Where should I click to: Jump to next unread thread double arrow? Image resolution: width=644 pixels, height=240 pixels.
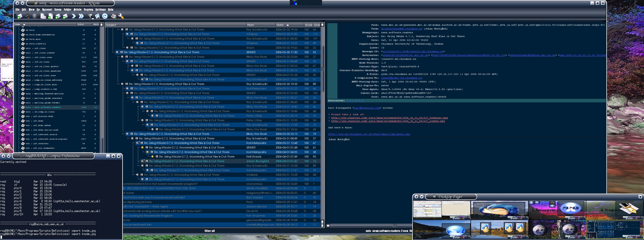pyautogui.click(x=81, y=16)
